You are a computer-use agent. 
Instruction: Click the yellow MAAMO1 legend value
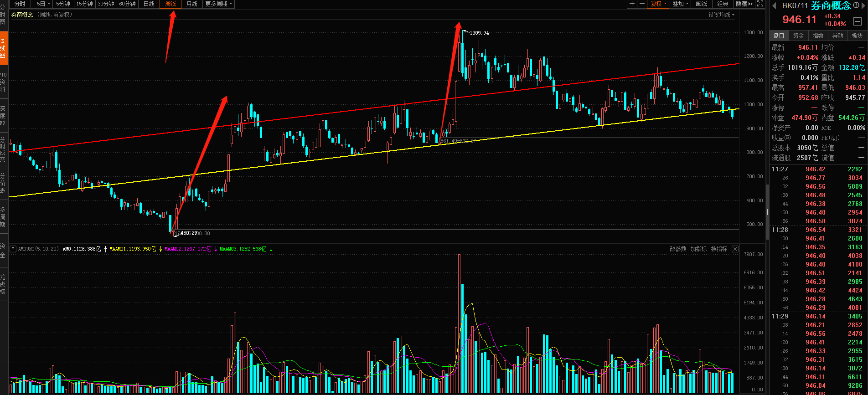coord(133,249)
